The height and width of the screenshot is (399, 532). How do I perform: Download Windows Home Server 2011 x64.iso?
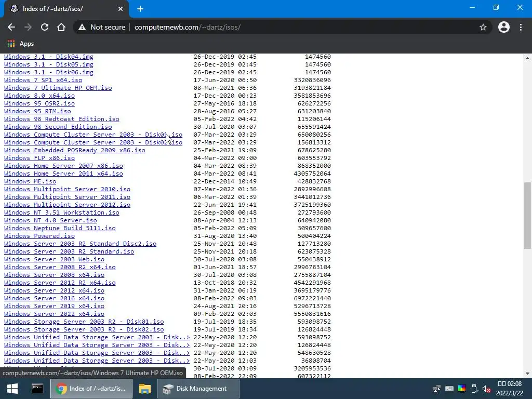click(x=63, y=174)
